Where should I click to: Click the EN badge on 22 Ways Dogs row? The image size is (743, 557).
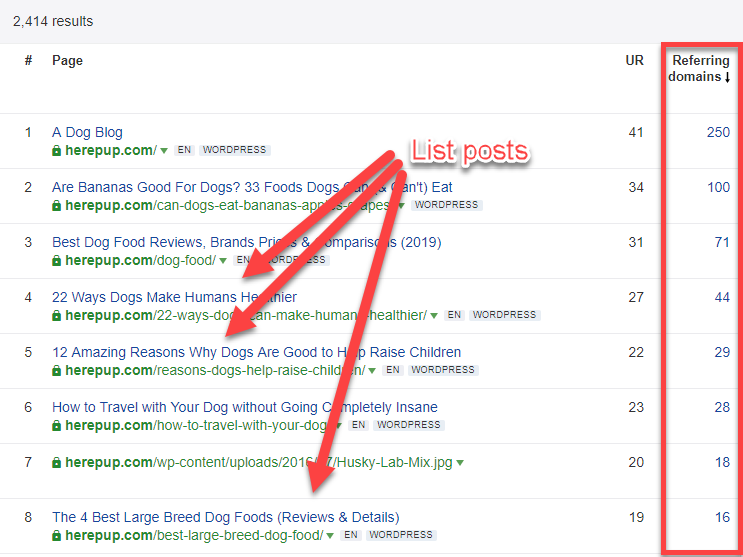454,315
